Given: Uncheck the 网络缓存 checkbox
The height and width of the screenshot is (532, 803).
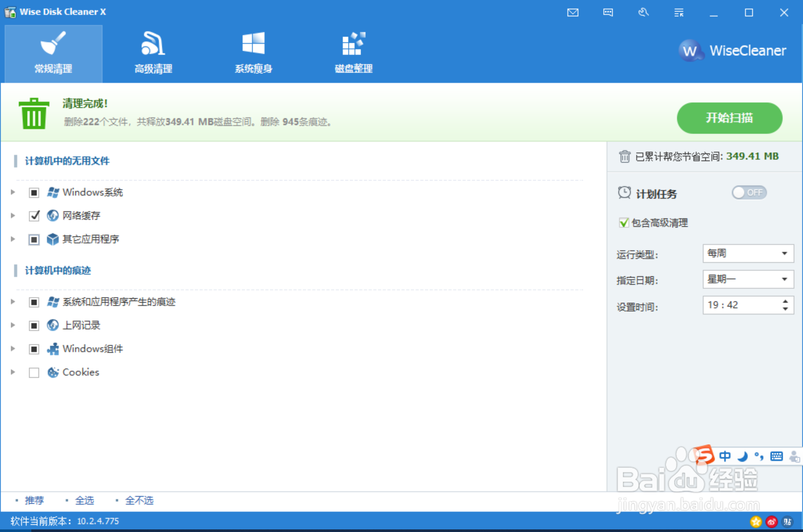Looking at the screenshot, I should [34, 215].
